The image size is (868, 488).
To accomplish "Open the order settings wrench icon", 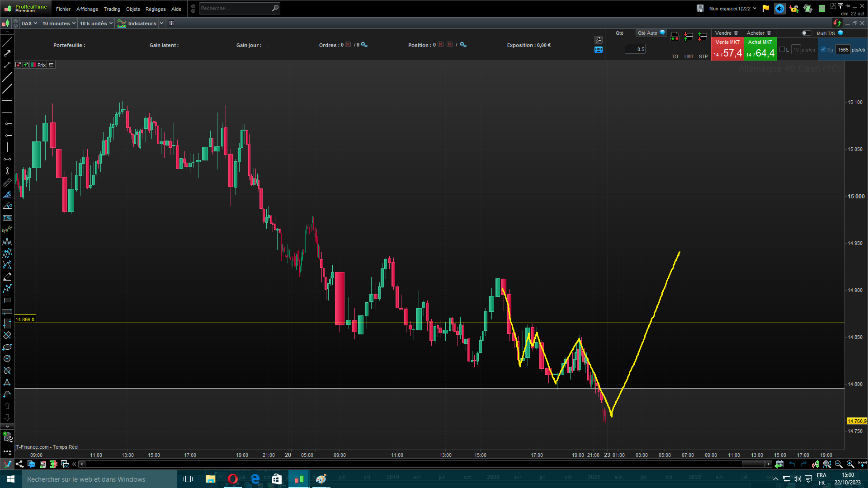I will (x=599, y=40).
